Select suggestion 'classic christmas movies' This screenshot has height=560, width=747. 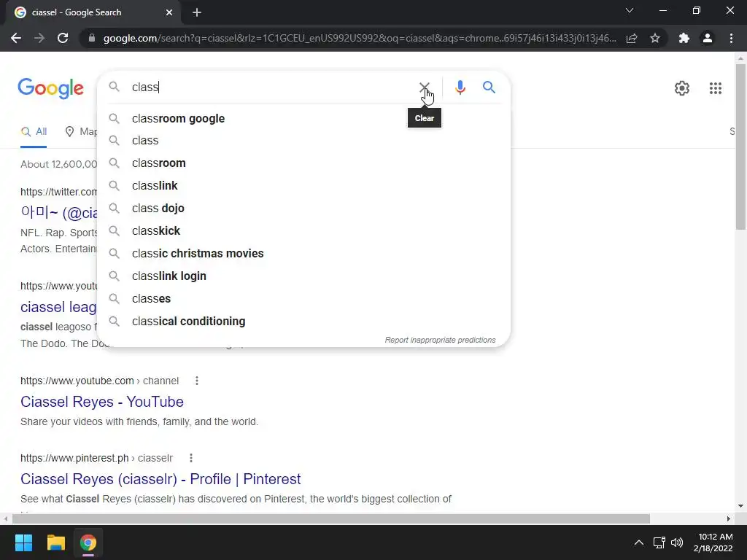303,253
